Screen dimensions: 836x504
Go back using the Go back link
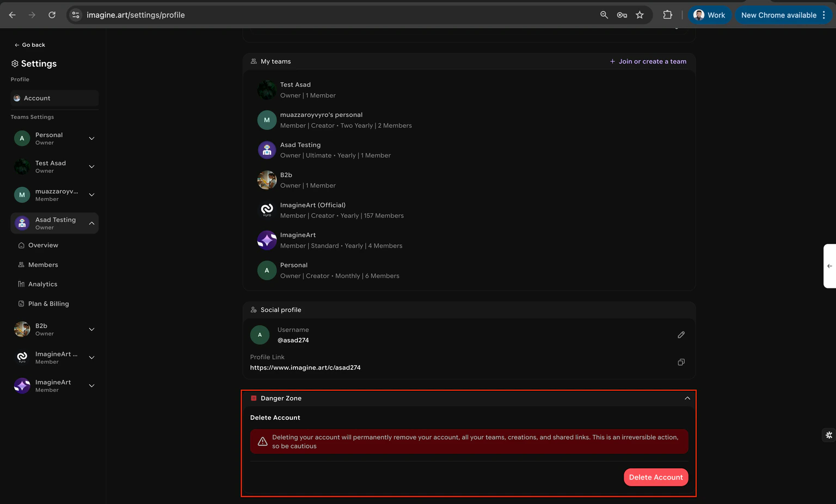(x=29, y=45)
